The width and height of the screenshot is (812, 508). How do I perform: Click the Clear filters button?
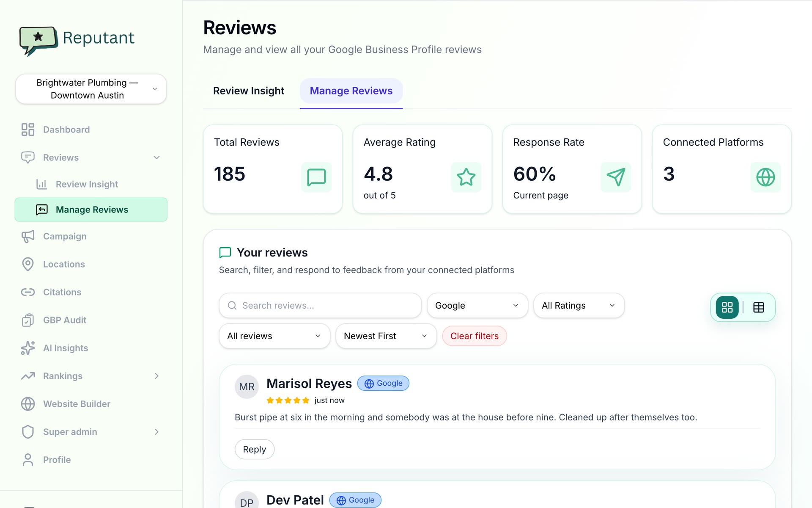475,336
